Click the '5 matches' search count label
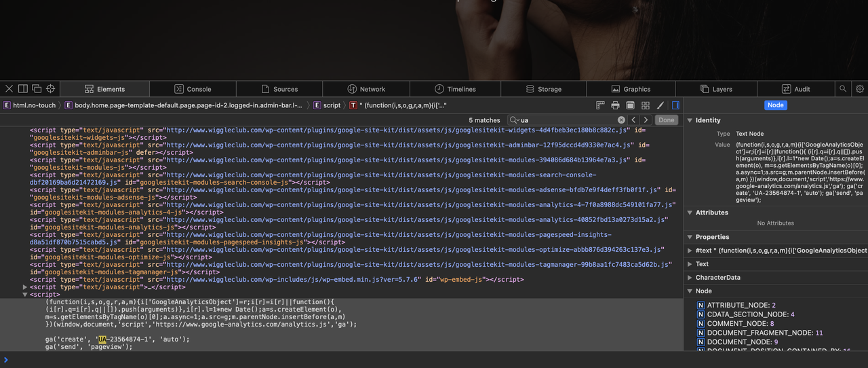The width and height of the screenshot is (868, 368). [x=484, y=120]
